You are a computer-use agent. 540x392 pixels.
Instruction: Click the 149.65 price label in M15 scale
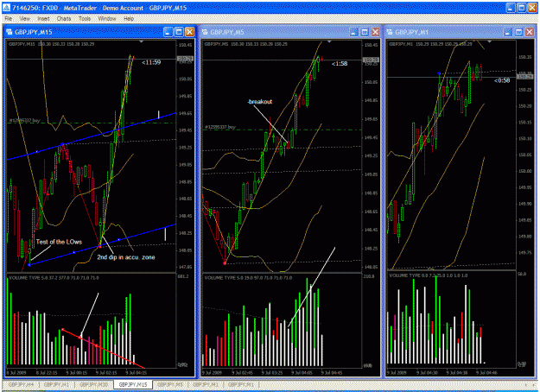pos(185,113)
